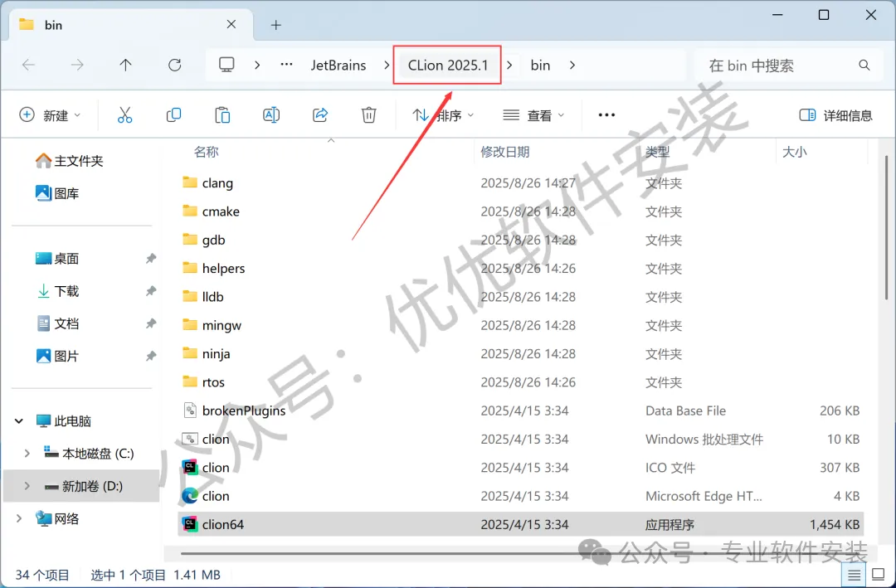The width and height of the screenshot is (896, 588).
Task: Click the This PC monitor icon in address bar
Action: (x=226, y=65)
